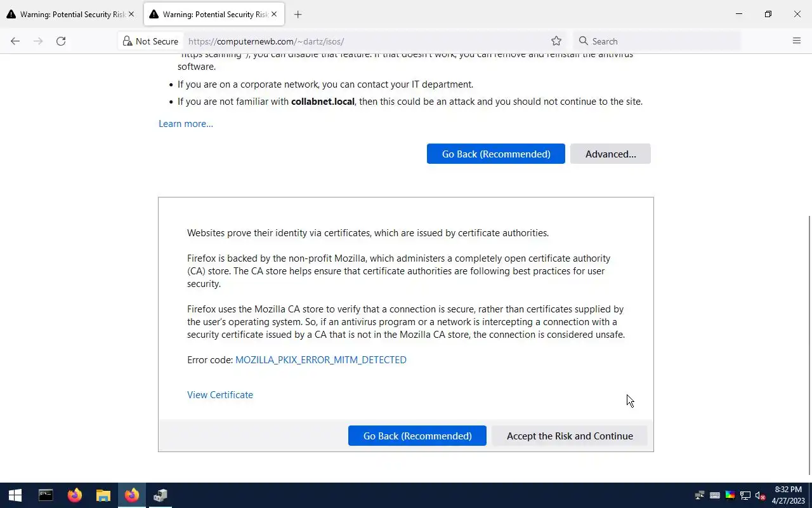
Task: Click the grayed-out forward arrow
Action: [x=38, y=41]
